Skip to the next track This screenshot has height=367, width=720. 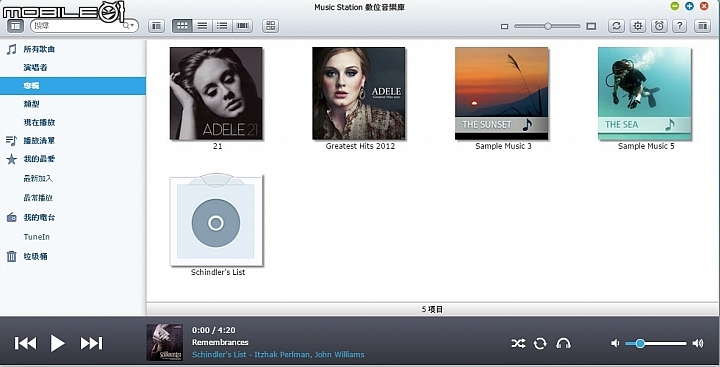tap(91, 343)
